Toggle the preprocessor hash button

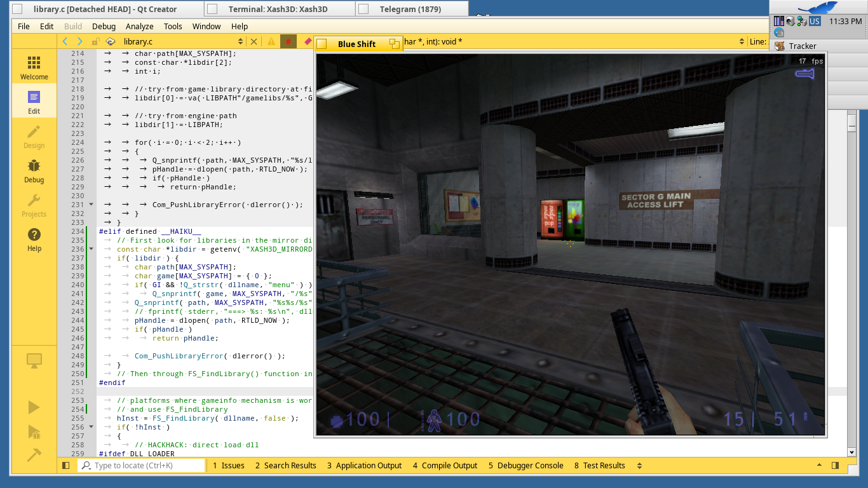pos(288,41)
